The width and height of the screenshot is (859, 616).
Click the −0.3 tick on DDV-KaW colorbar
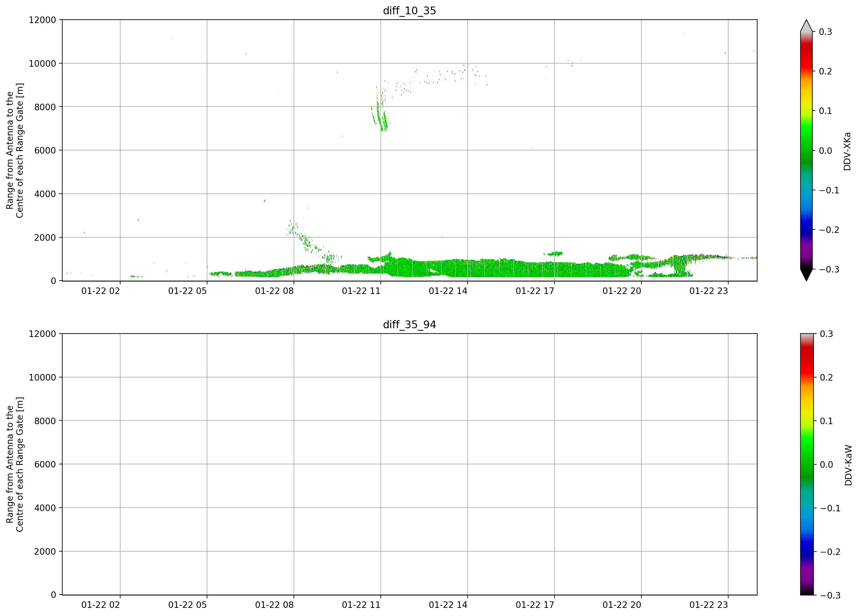[x=830, y=595]
